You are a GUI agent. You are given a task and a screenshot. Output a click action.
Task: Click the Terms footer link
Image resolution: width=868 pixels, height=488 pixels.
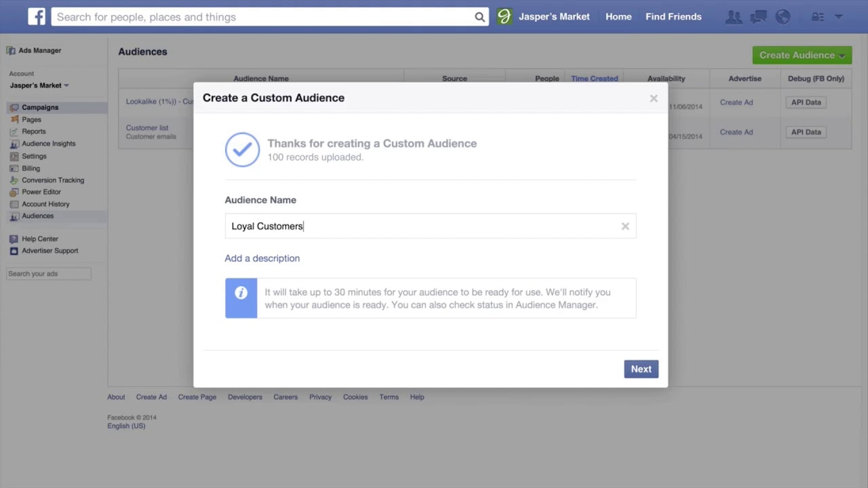[x=389, y=397]
